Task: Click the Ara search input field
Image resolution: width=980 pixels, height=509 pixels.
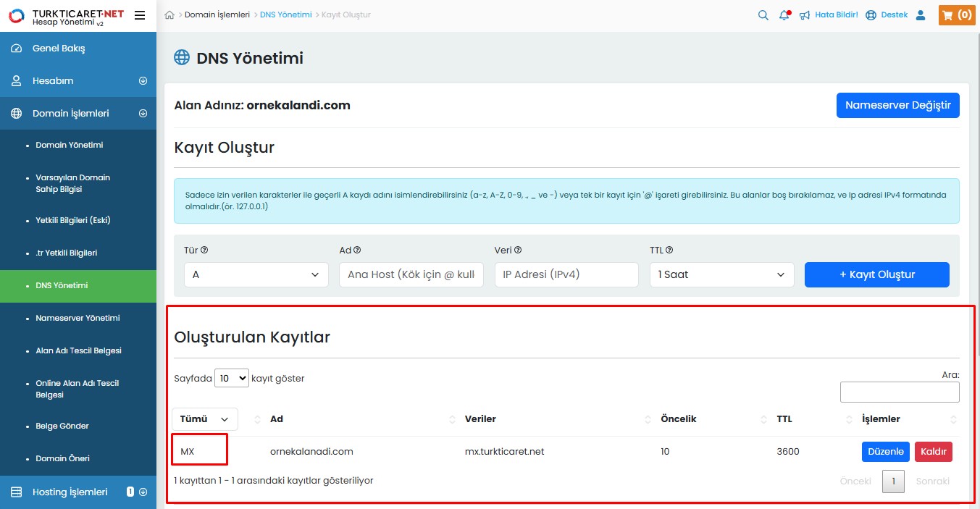Action: click(899, 392)
